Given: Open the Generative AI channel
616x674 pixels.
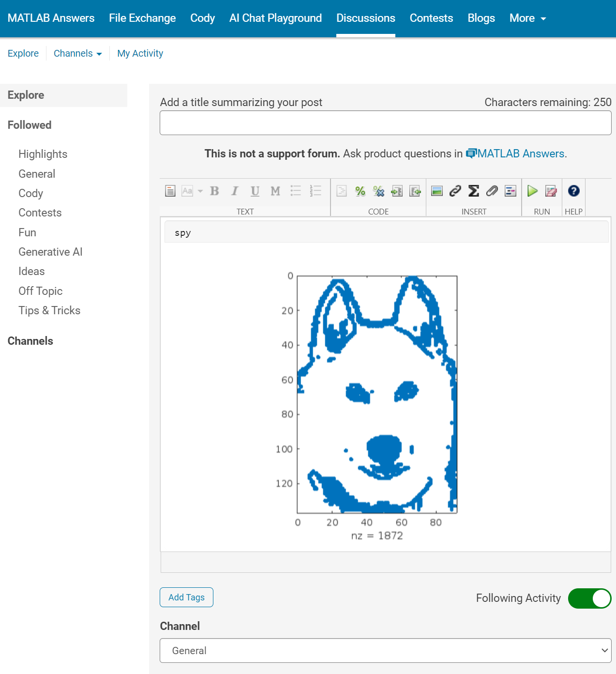Looking at the screenshot, I should coord(50,252).
